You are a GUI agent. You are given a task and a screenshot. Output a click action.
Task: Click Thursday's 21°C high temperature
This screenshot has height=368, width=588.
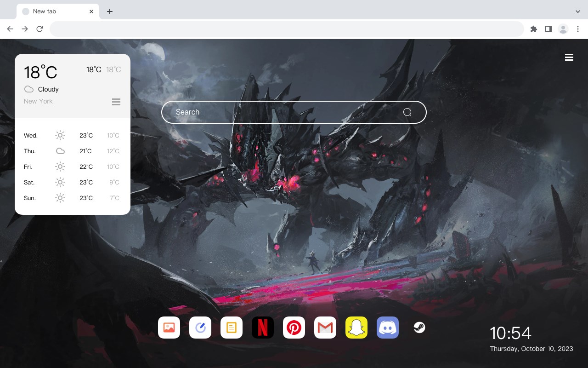85,151
